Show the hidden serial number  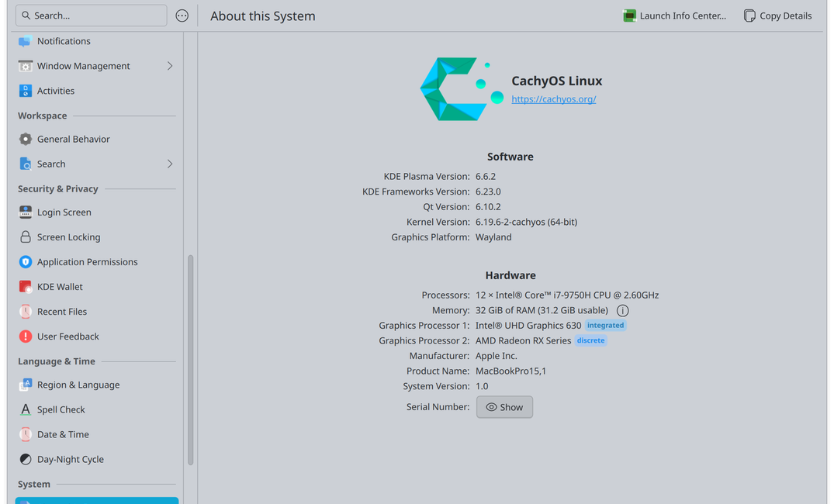(x=504, y=406)
